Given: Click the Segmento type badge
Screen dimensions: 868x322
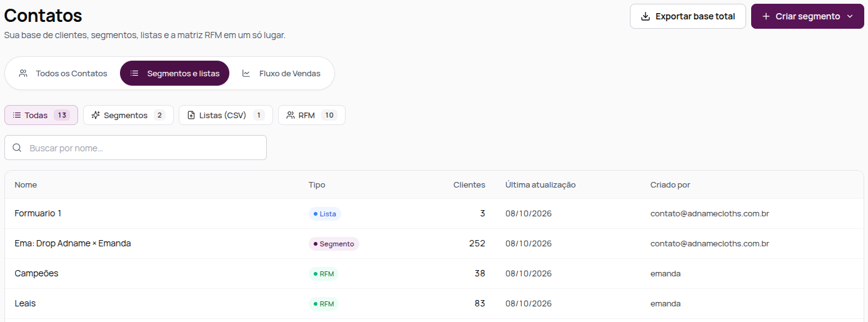Looking at the screenshot, I should 334,244.
